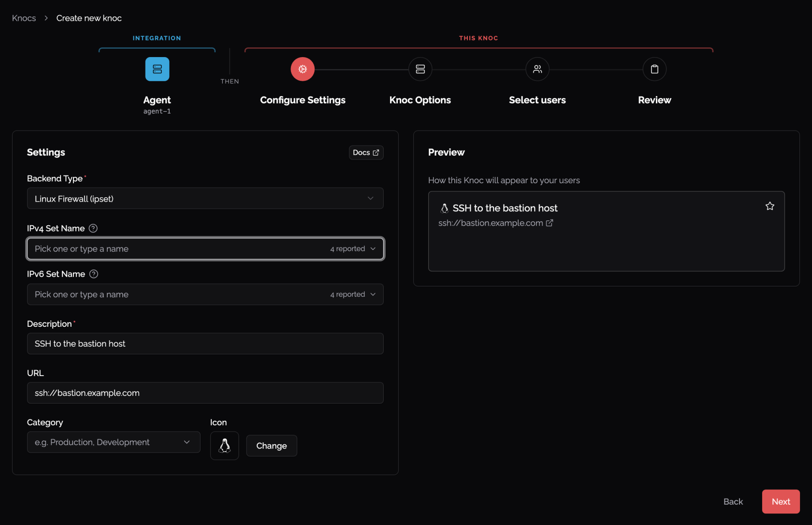Click the Knoc Options step label
The width and height of the screenshot is (812, 525).
pos(420,100)
